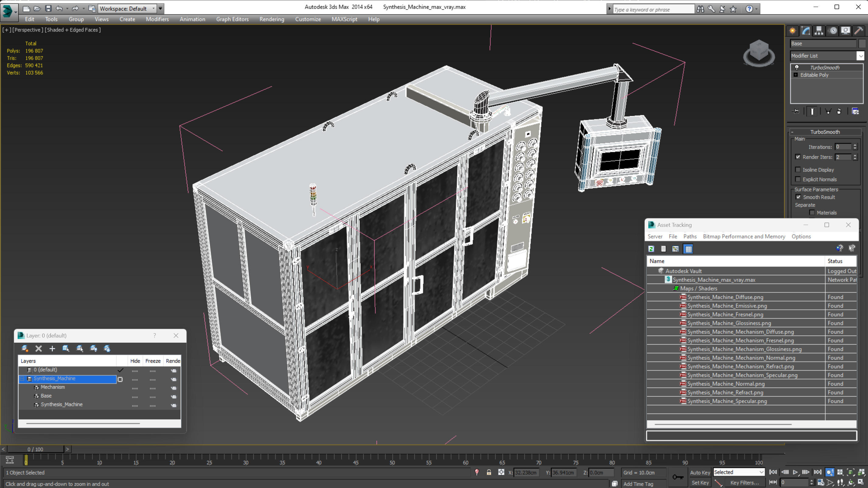Enable the Isoline Display checkbox
Screen dimensions: 868x488
[x=798, y=170]
